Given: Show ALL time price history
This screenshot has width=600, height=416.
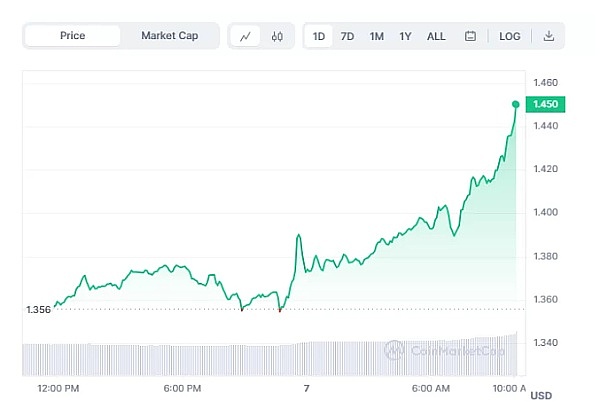Looking at the screenshot, I should 436,37.
